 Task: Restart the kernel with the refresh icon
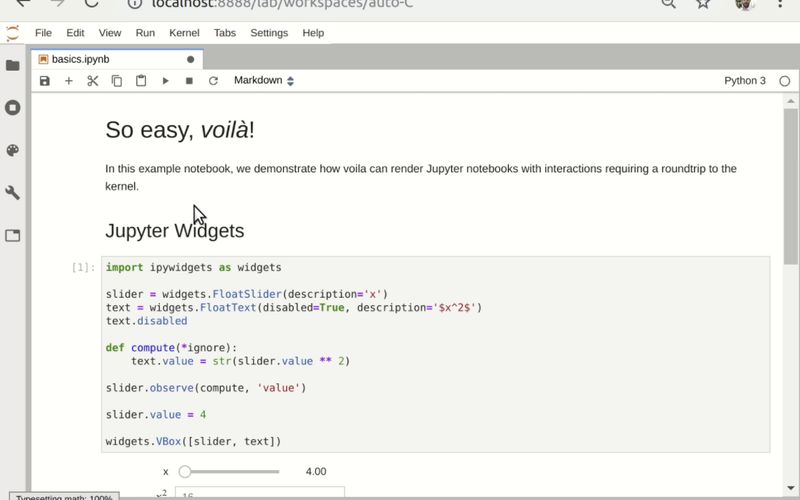(213, 81)
